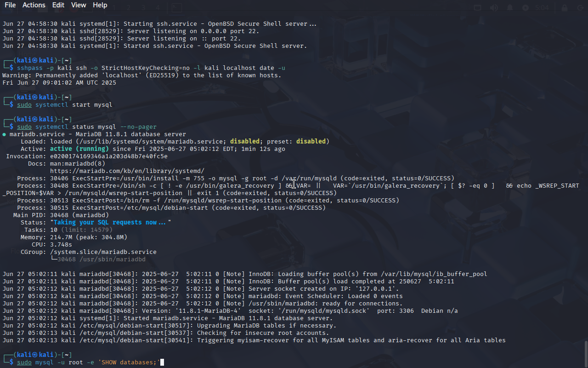Click the 'Main PID: 30468 (mariadbd)' line

(x=61, y=215)
